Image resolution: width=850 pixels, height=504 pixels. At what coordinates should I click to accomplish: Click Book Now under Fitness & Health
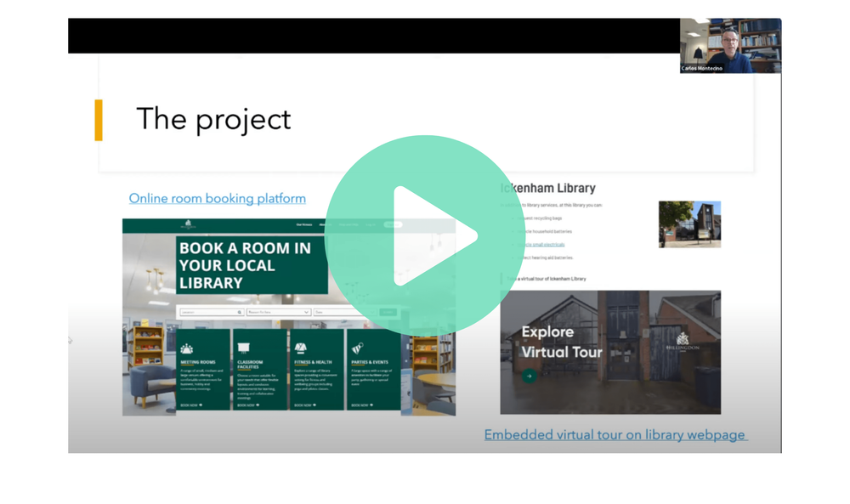tap(304, 405)
